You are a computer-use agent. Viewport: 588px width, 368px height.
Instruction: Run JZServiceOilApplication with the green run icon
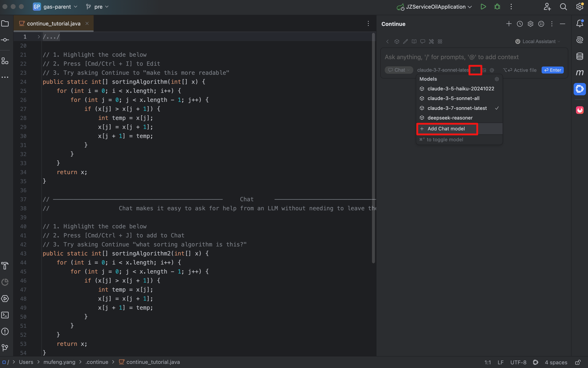point(483,7)
